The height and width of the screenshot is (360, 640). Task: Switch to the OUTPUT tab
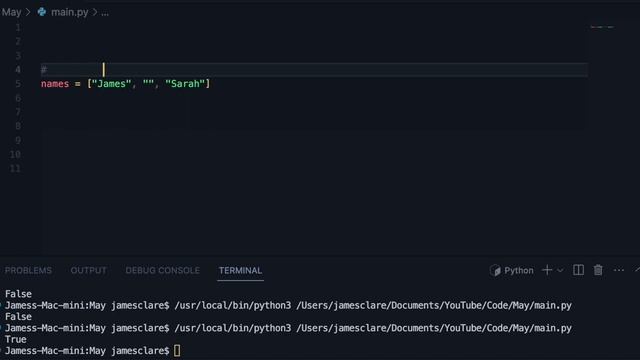point(89,270)
